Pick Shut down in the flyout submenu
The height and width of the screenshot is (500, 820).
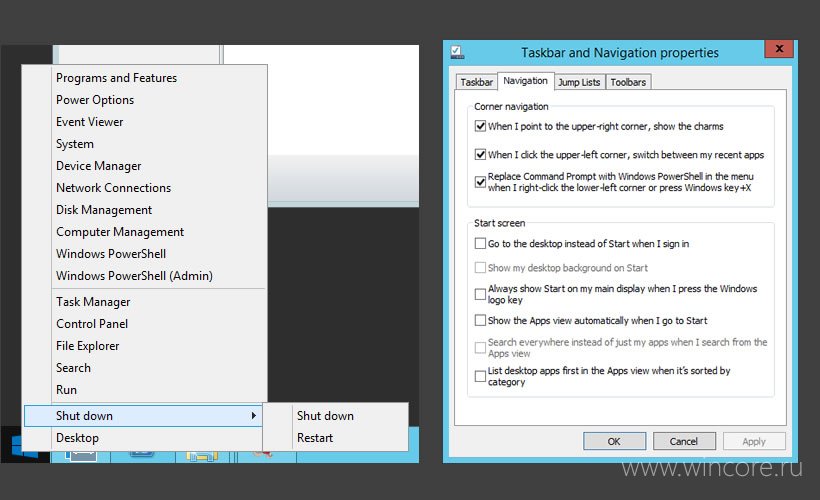(336, 416)
